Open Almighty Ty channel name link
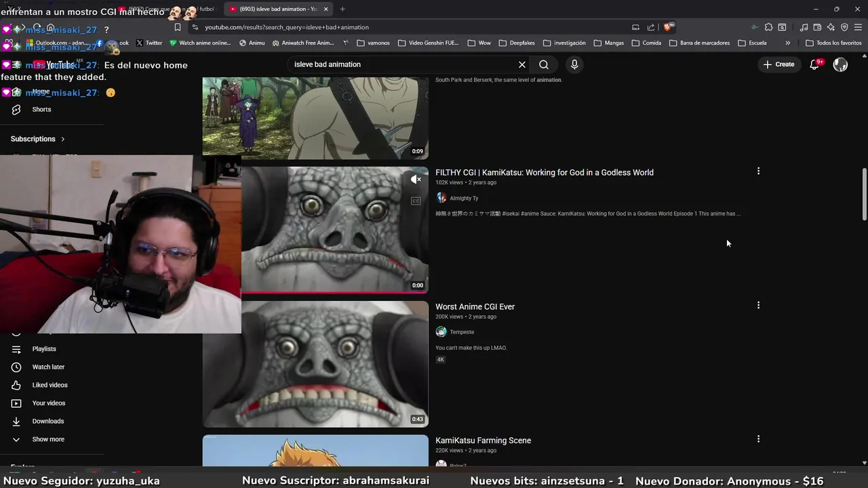Image resolution: width=868 pixels, height=488 pixels. [x=464, y=199]
